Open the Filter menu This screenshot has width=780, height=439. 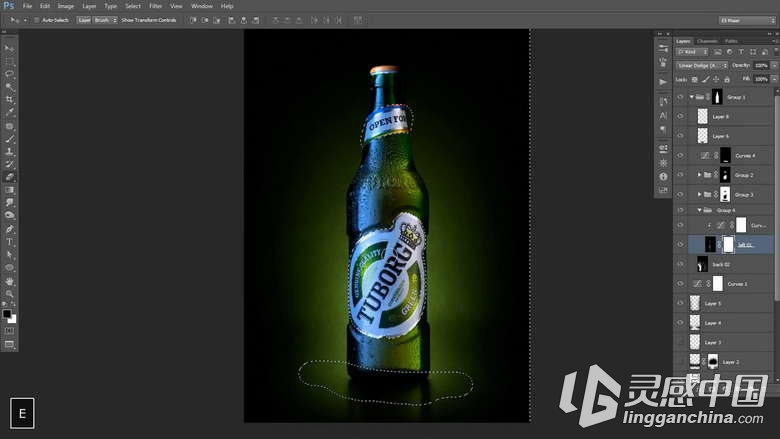point(156,6)
